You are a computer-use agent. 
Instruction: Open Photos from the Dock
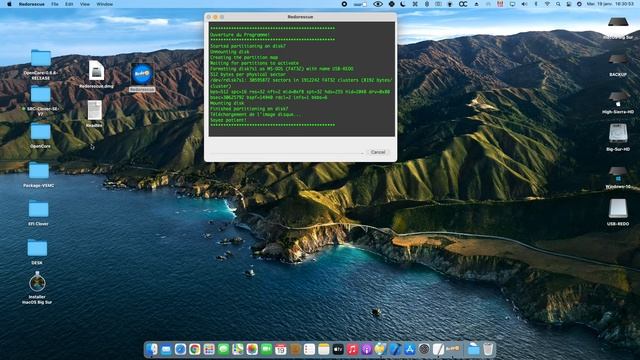pyautogui.click(x=252, y=349)
